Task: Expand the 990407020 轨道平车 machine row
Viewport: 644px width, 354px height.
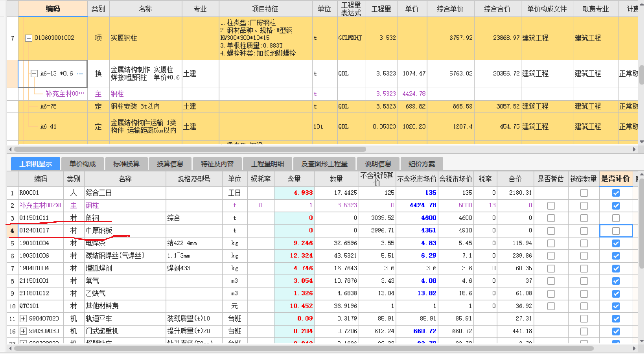Action: tap(24, 318)
